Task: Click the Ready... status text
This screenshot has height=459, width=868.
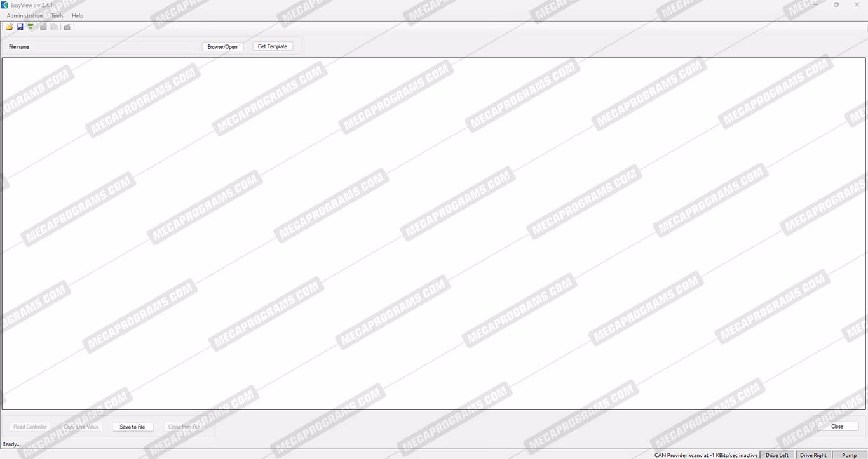Action: (x=11, y=444)
